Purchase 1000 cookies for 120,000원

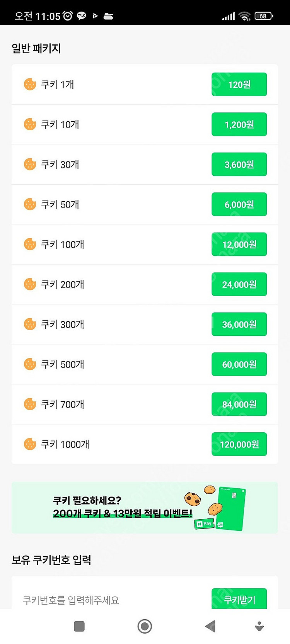pos(239,444)
